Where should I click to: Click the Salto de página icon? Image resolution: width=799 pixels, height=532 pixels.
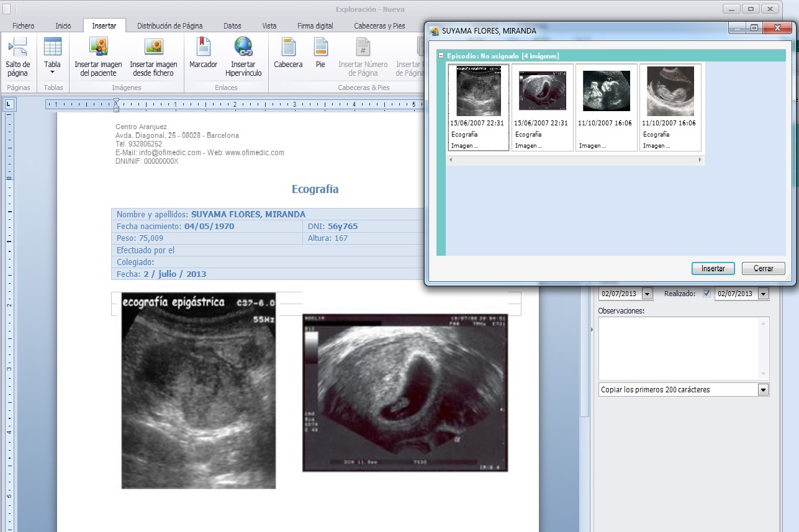point(17,47)
